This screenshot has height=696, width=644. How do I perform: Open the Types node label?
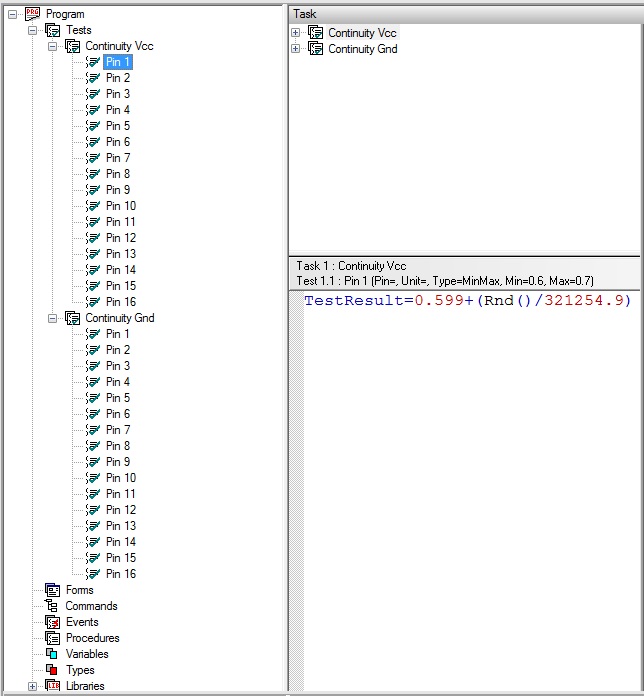pyautogui.click(x=80, y=670)
